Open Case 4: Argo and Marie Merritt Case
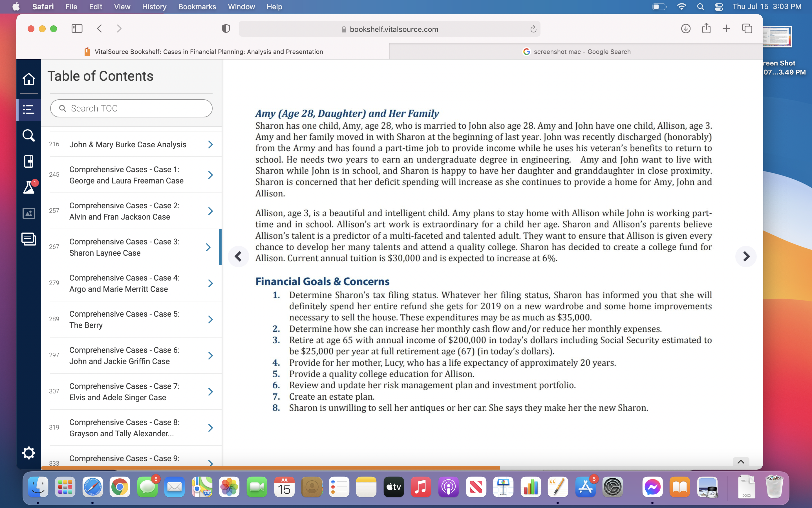Image resolution: width=812 pixels, height=508 pixels. (x=125, y=283)
